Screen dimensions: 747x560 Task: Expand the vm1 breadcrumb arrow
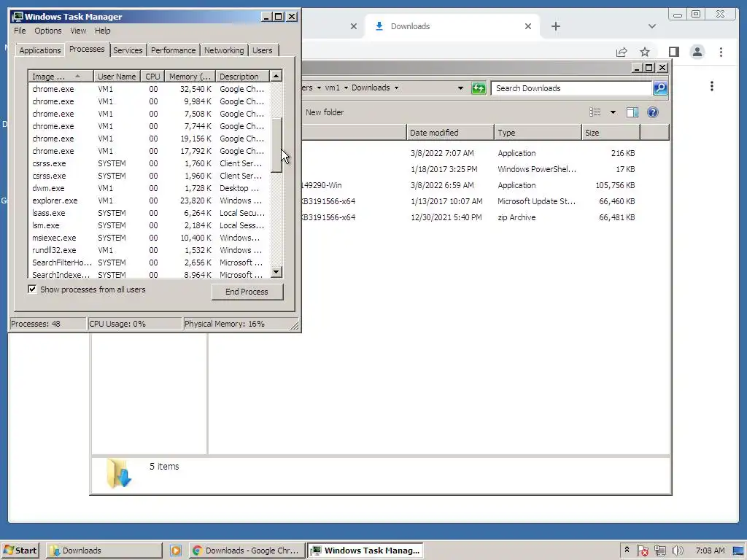(346, 87)
